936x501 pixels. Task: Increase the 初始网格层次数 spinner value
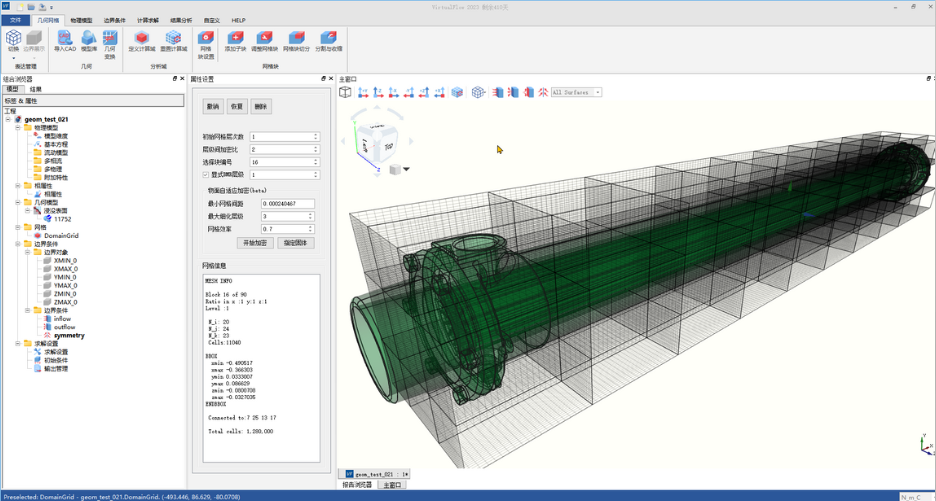coord(316,135)
